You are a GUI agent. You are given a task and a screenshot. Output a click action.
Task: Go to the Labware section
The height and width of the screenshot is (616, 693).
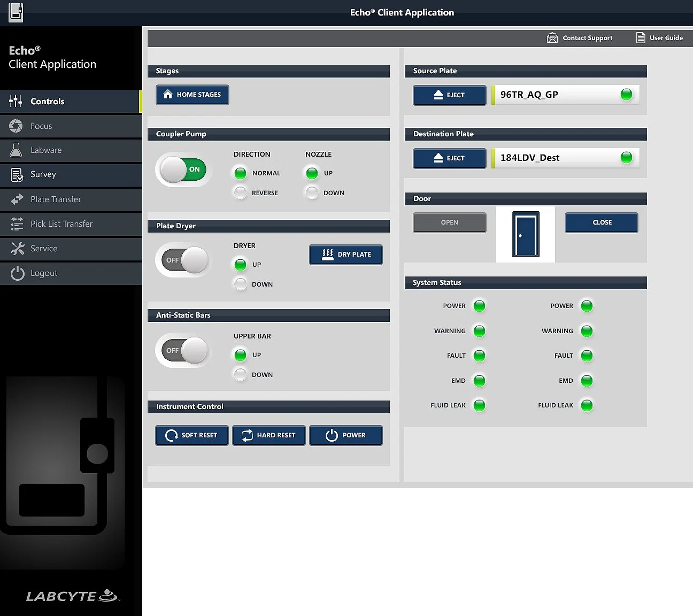[71, 150]
